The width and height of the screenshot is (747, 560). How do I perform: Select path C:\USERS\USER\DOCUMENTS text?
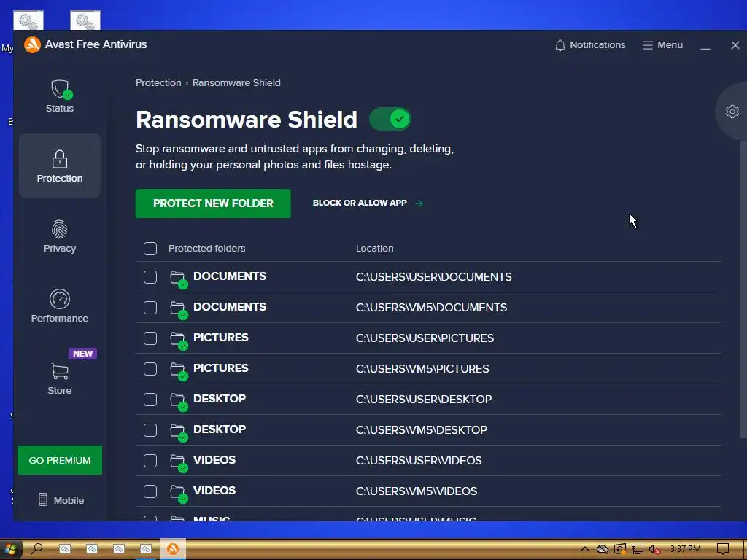[433, 277]
